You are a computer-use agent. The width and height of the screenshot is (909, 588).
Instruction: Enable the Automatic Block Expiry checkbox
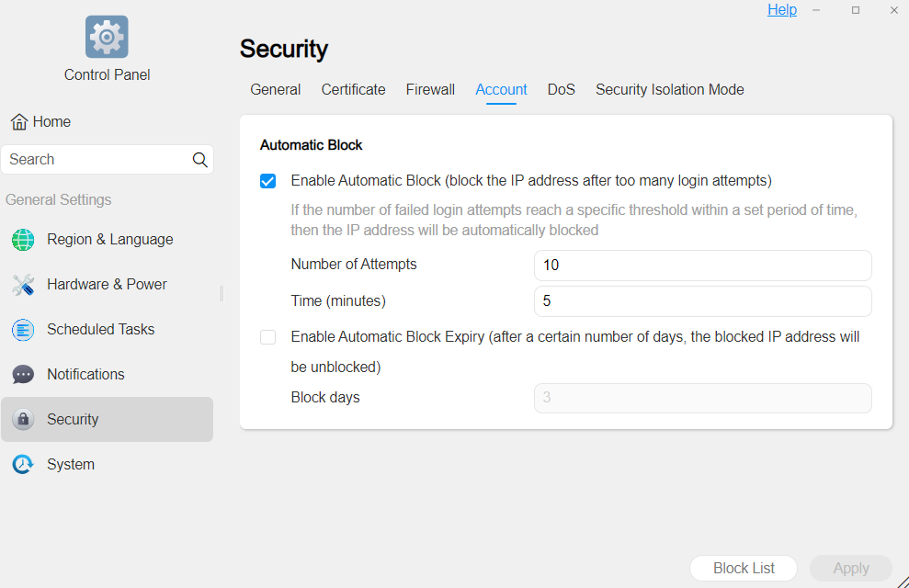click(267, 337)
